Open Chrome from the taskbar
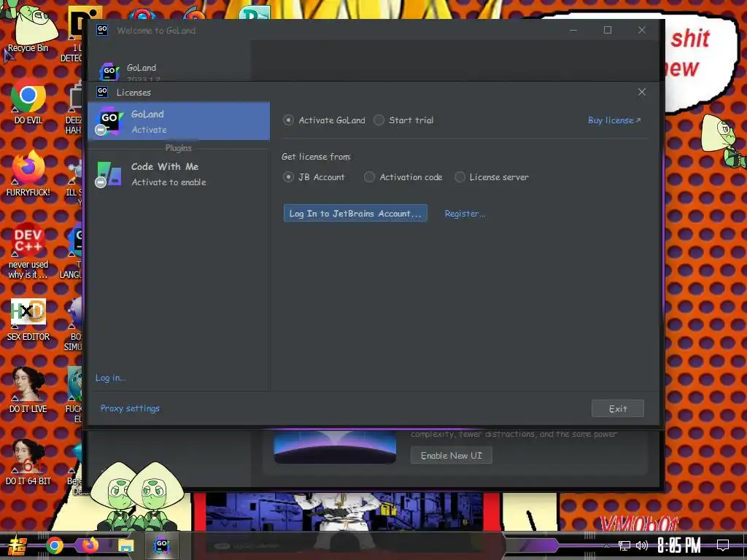 click(x=55, y=545)
